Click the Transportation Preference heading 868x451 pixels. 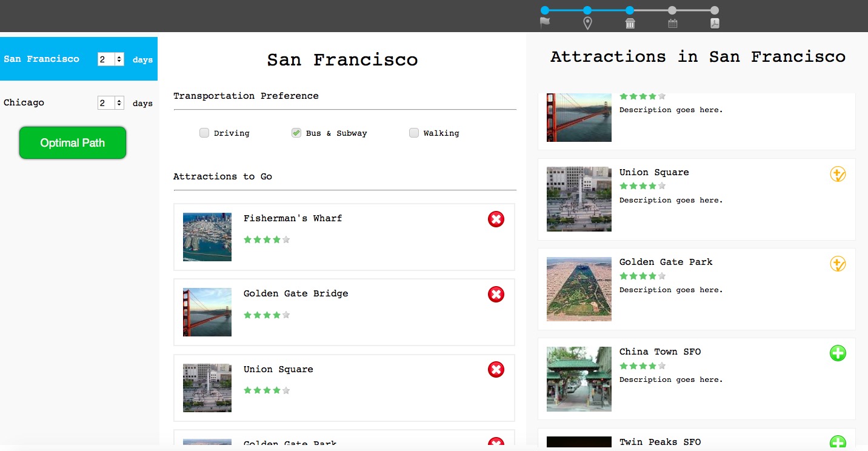(x=246, y=96)
